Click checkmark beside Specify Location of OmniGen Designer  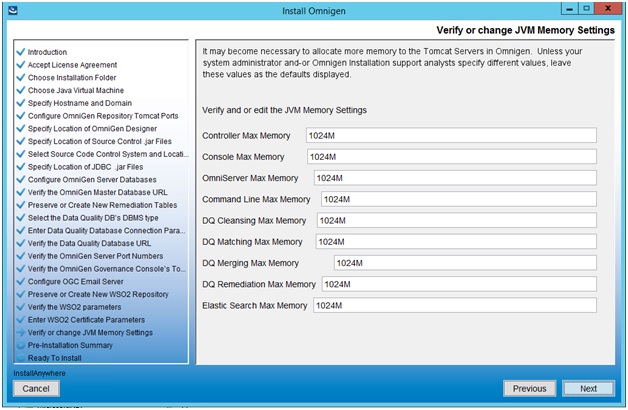click(x=20, y=129)
